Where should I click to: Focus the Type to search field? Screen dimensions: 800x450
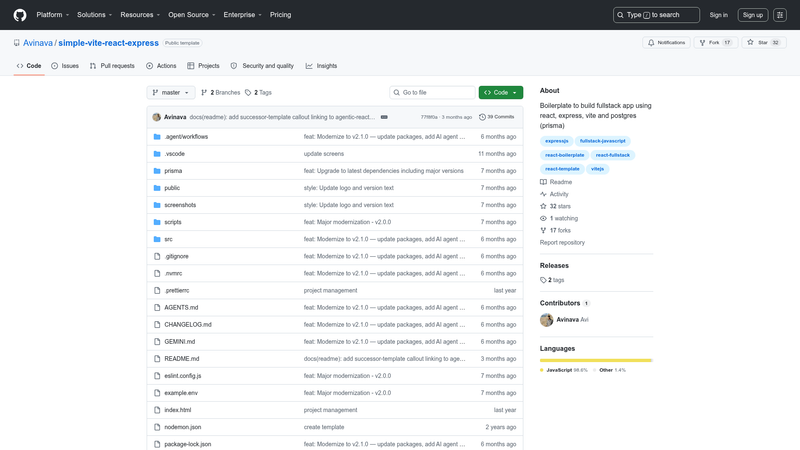656,15
